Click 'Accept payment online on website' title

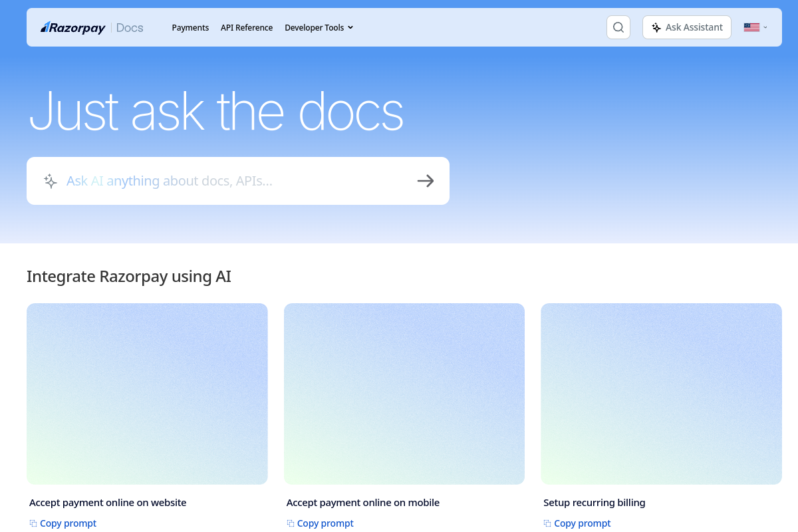(x=108, y=503)
